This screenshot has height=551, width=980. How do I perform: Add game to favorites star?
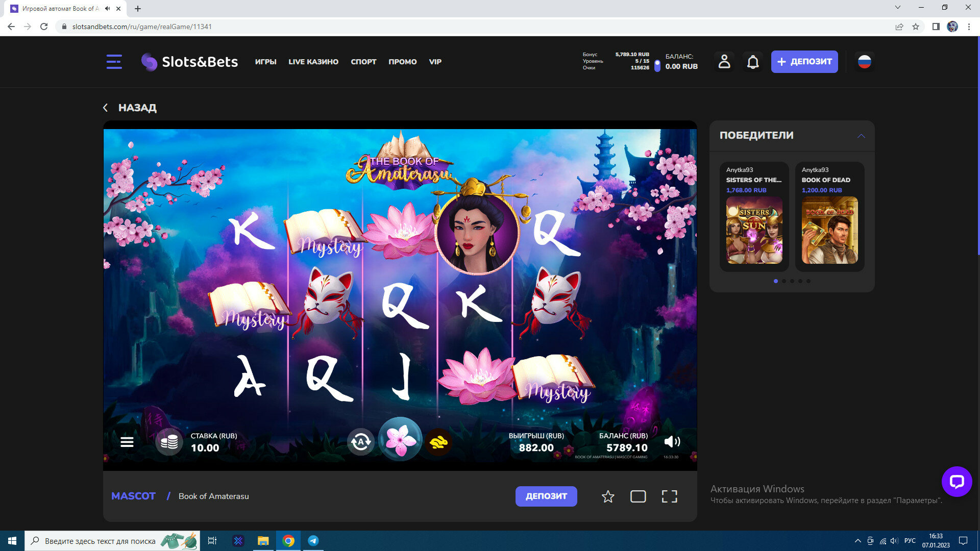(608, 496)
